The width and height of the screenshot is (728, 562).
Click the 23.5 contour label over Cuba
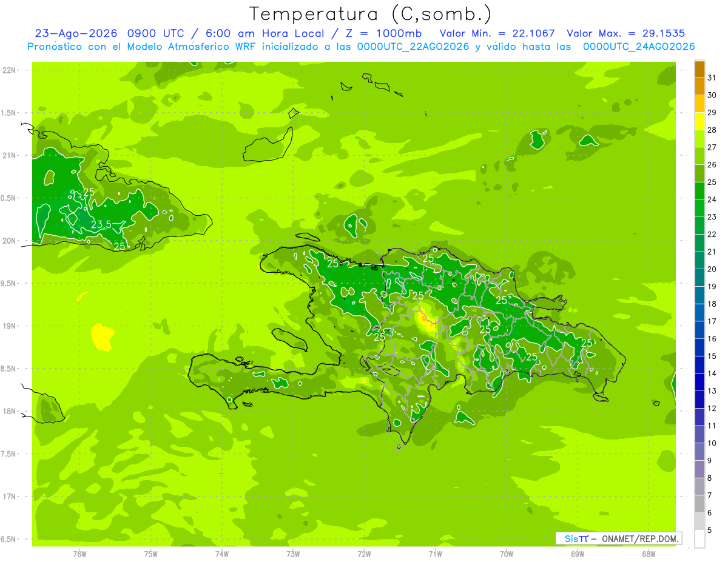(x=101, y=224)
